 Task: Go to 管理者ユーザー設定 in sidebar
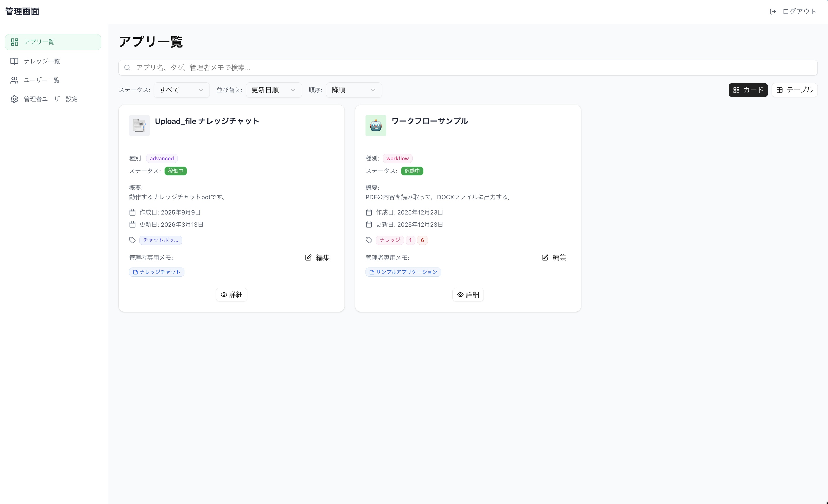pyautogui.click(x=53, y=99)
